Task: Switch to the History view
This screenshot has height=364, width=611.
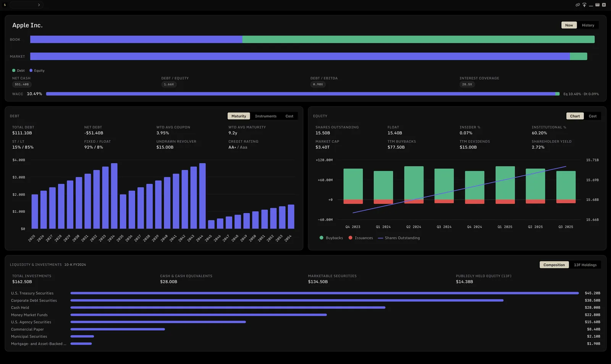Action: (588, 25)
